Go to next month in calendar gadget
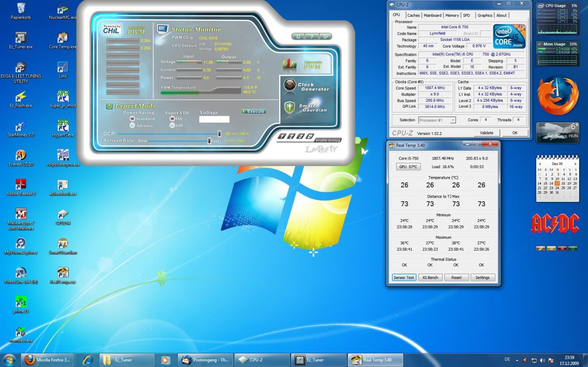 click(575, 164)
